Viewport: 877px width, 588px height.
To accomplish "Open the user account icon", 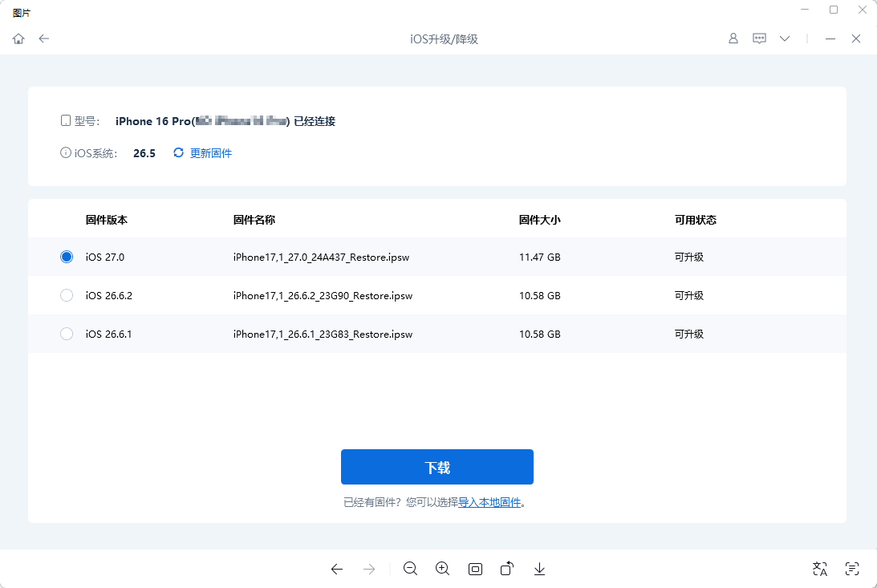I will pos(733,39).
